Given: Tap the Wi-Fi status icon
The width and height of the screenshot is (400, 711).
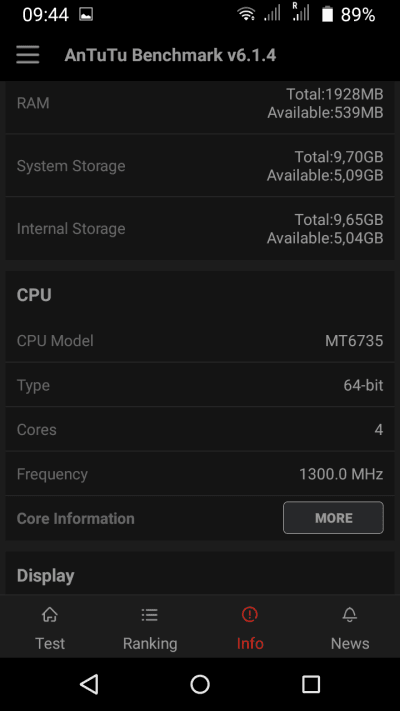Looking at the screenshot, I should coord(246,14).
